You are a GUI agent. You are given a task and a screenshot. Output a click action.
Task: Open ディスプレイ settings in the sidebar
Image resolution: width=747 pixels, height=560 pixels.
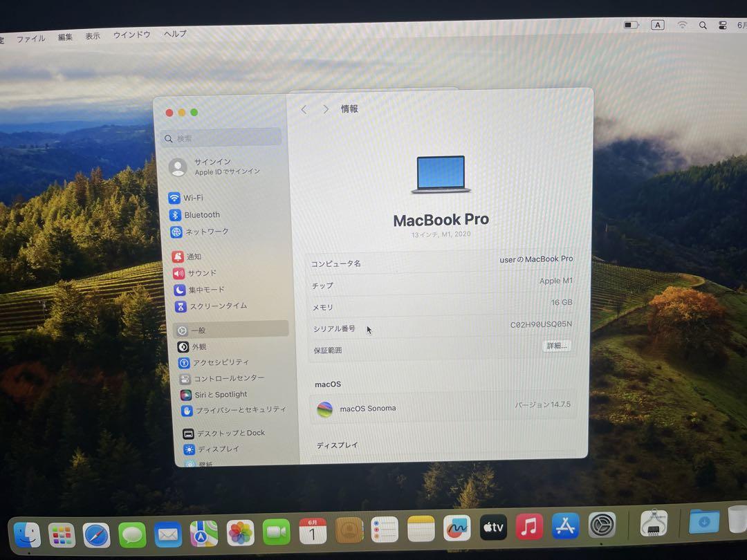pyautogui.click(x=212, y=449)
